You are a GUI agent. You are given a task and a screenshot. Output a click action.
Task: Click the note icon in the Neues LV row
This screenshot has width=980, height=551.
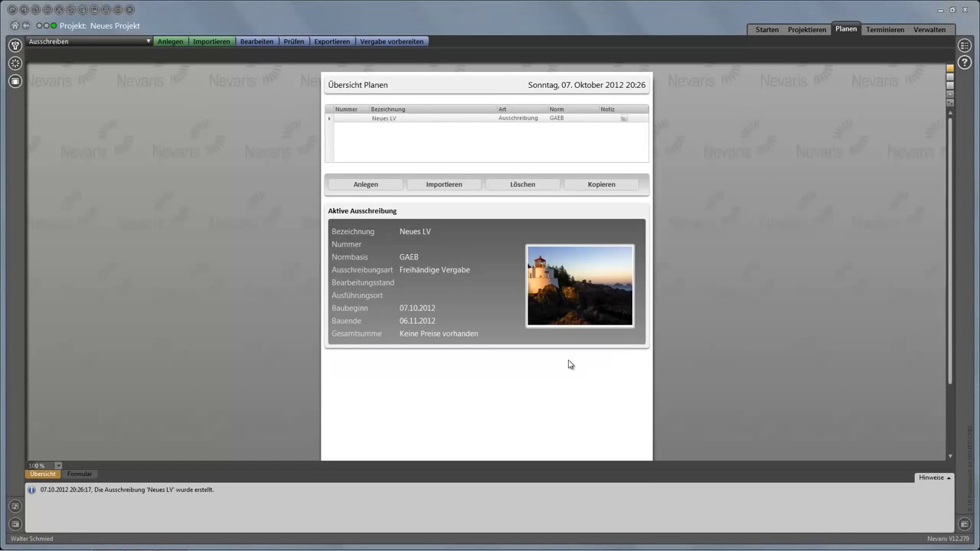623,119
